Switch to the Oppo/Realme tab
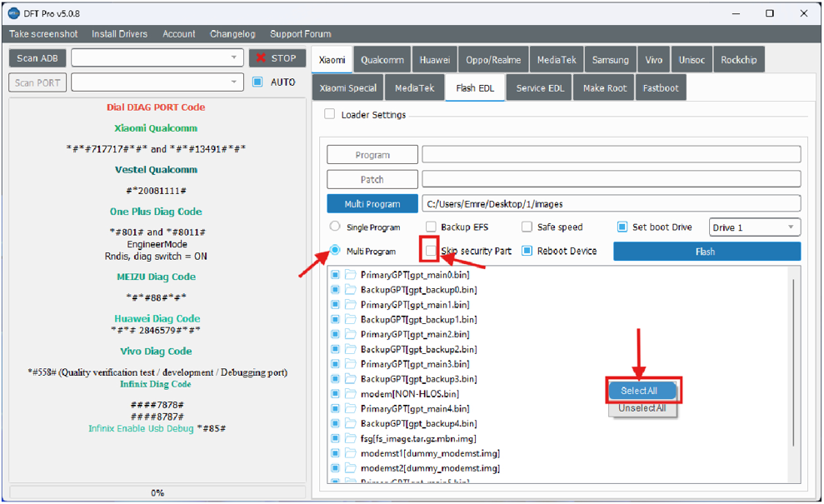 tap(493, 59)
